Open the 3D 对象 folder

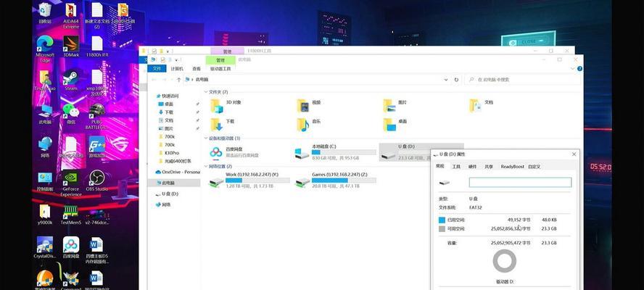216,105
